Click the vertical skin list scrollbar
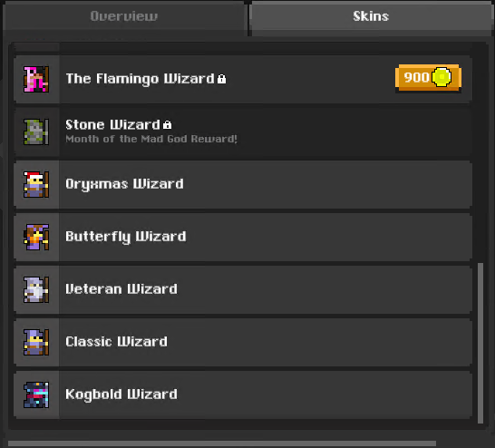The image size is (495, 448). click(x=480, y=343)
